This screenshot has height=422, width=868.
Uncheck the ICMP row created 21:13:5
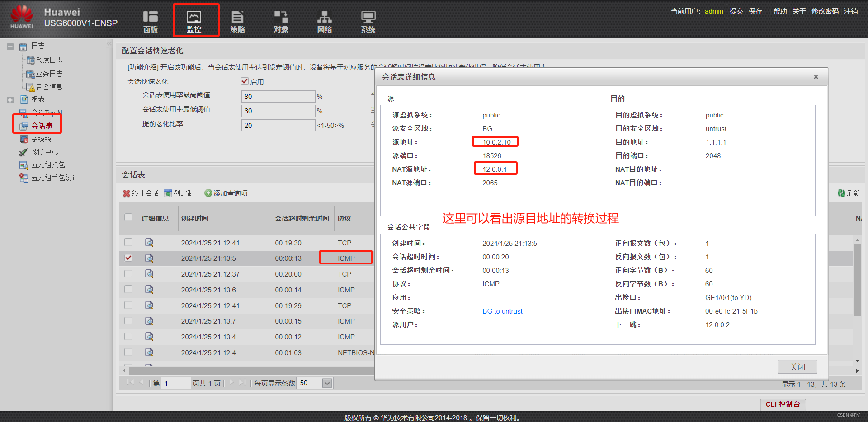pos(128,258)
